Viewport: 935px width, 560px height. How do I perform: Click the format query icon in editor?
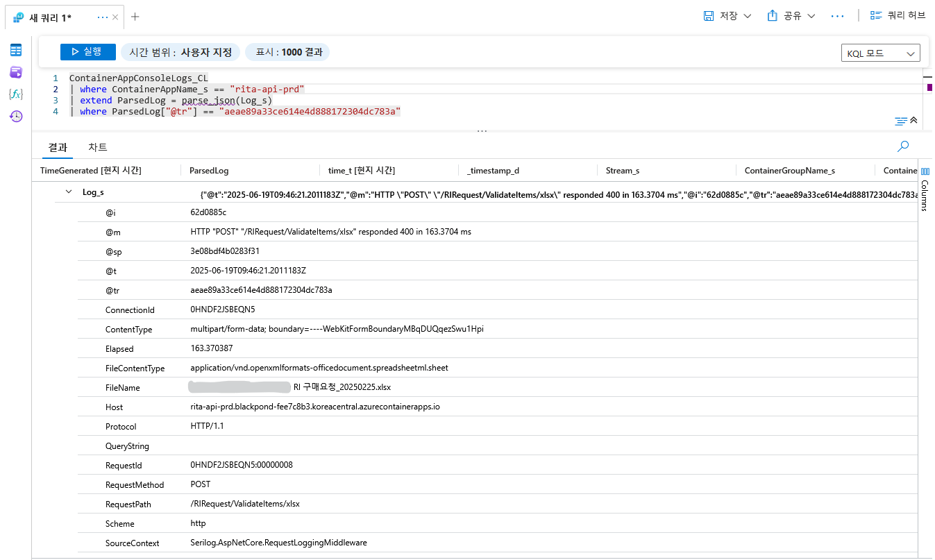[900, 121]
